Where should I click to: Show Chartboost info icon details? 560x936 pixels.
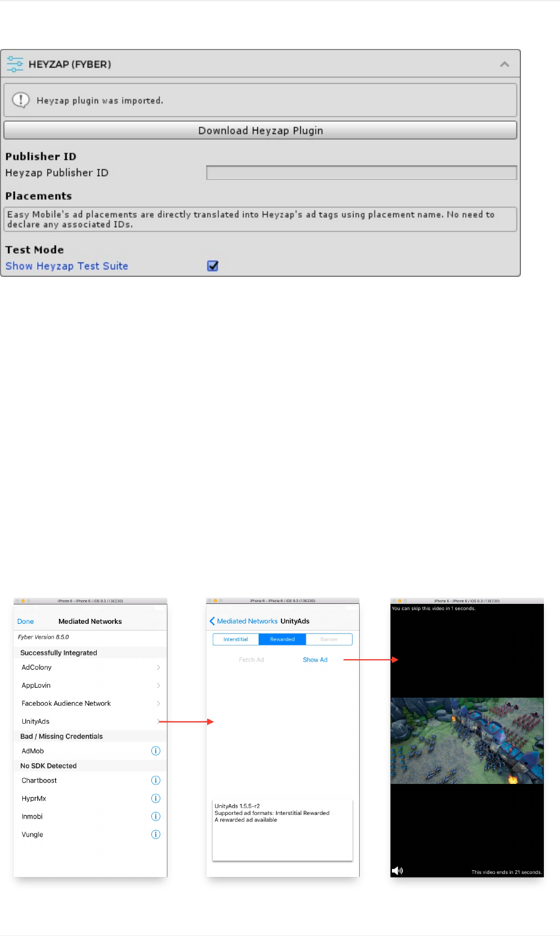(x=156, y=780)
